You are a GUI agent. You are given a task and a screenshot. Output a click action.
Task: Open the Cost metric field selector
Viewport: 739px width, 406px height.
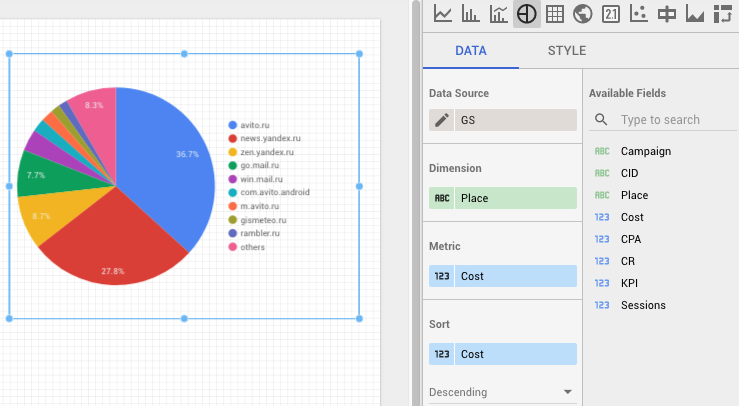click(x=503, y=276)
